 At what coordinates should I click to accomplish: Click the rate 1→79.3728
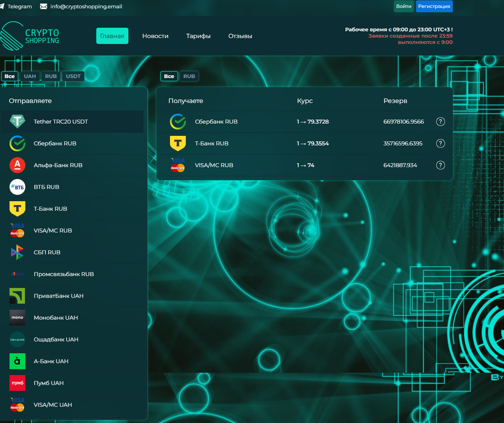313,122
